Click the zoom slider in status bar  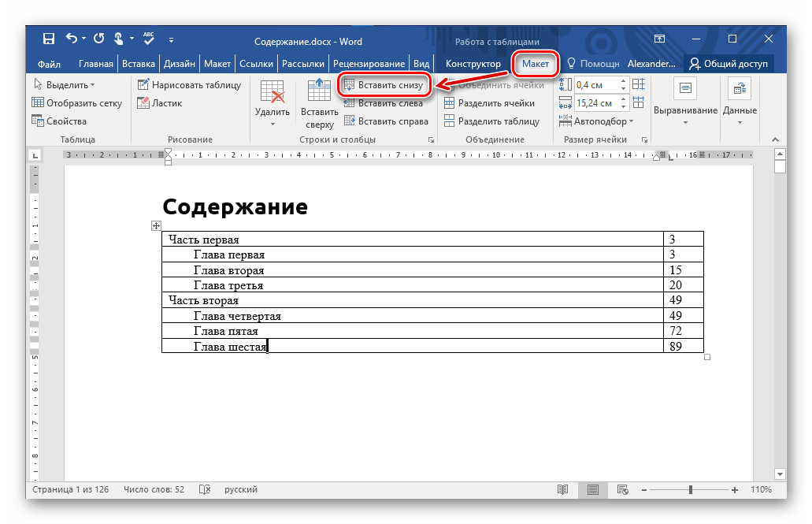[x=691, y=489]
